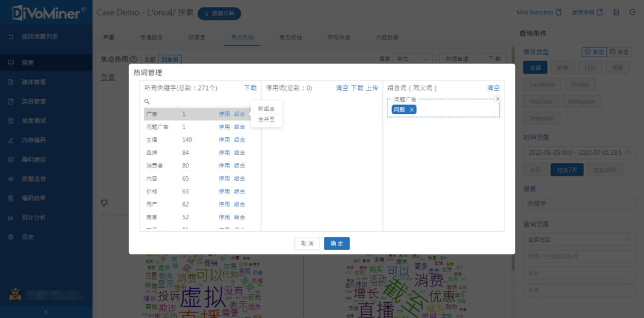Go to 内容编码 in the sidebar
The image size is (644, 318).
(x=33, y=140)
